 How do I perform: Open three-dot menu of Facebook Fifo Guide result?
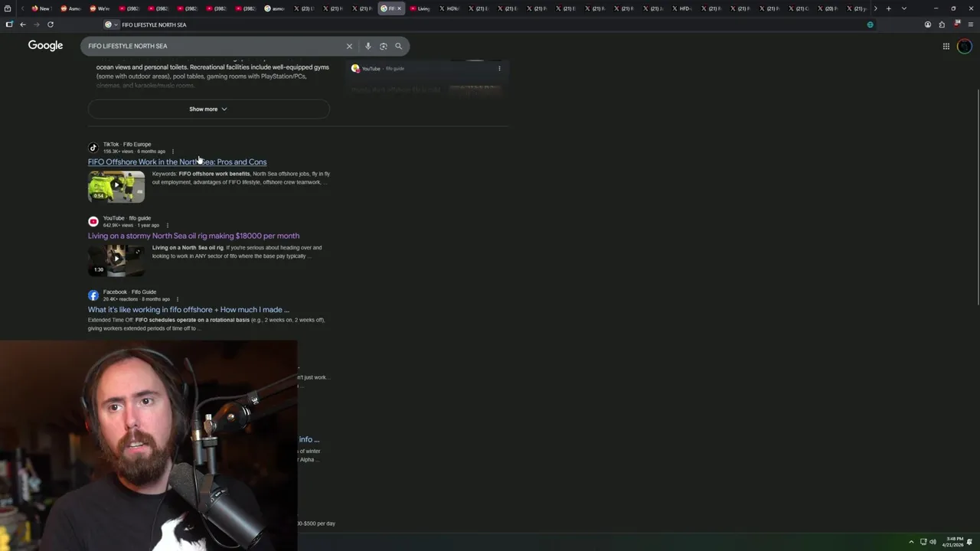(x=177, y=299)
